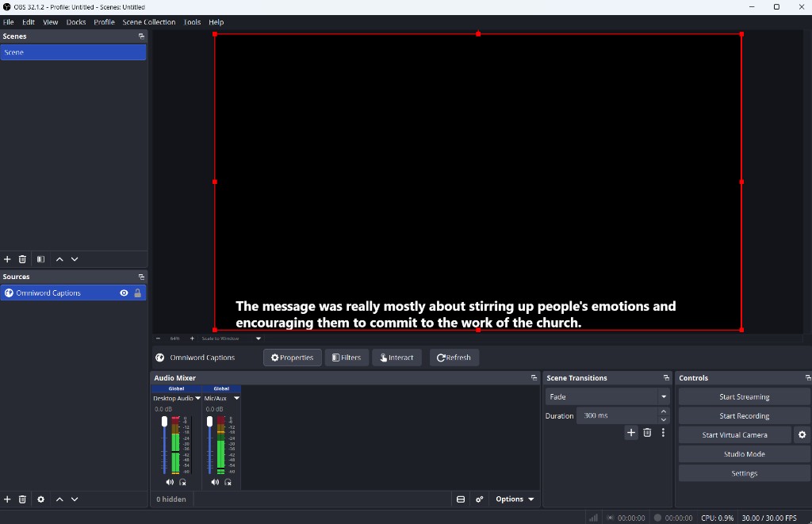Move source down in the Sources list
Screen dimensions: 812x524
75,499
